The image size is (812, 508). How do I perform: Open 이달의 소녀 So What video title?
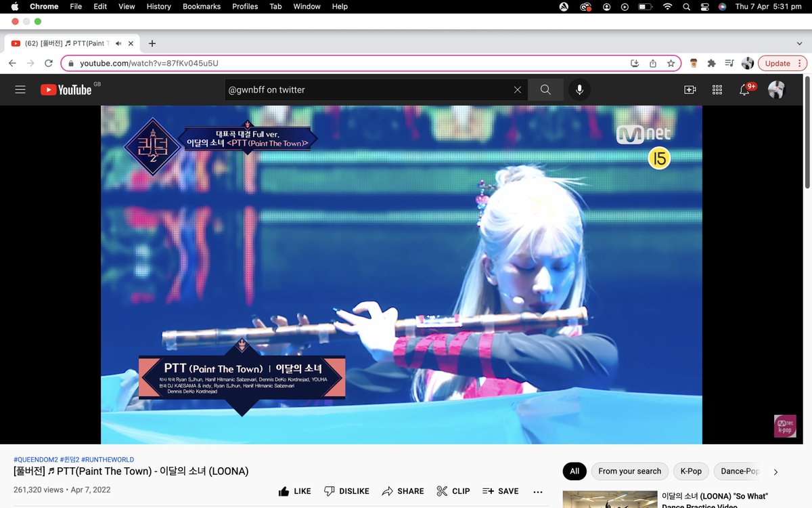[715, 501]
